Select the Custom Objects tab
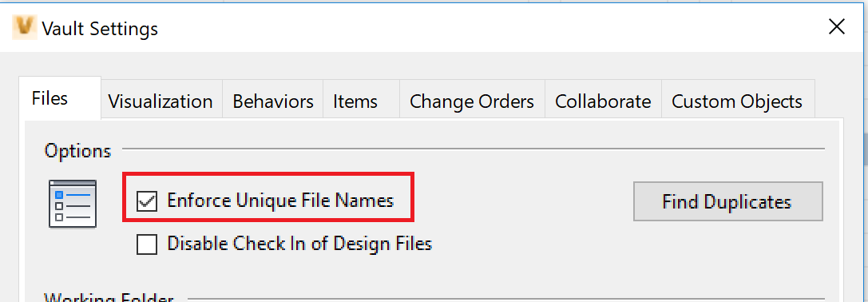The image size is (868, 302). click(738, 101)
